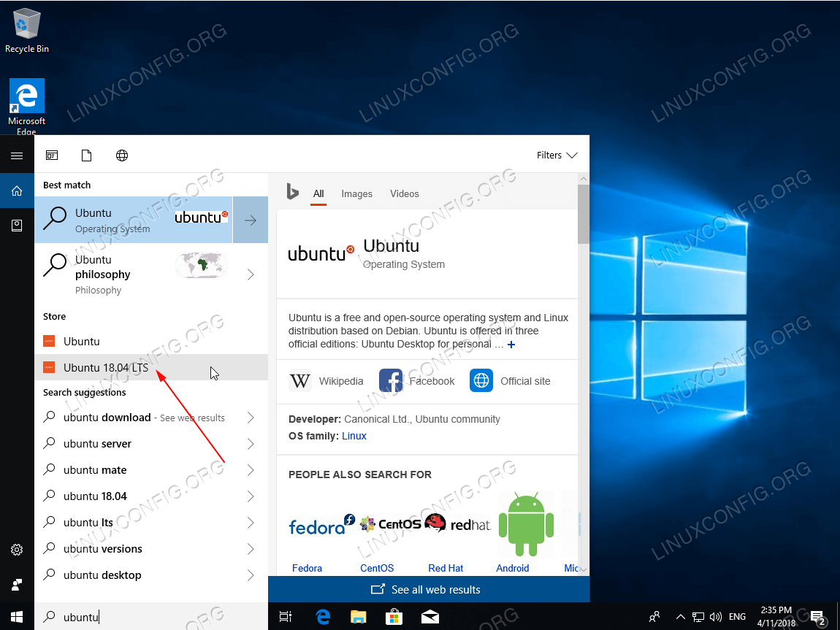The height and width of the screenshot is (630, 840).
Task: Expand the ubuntu server suggestion chevron
Action: pyautogui.click(x=251, y=444)
